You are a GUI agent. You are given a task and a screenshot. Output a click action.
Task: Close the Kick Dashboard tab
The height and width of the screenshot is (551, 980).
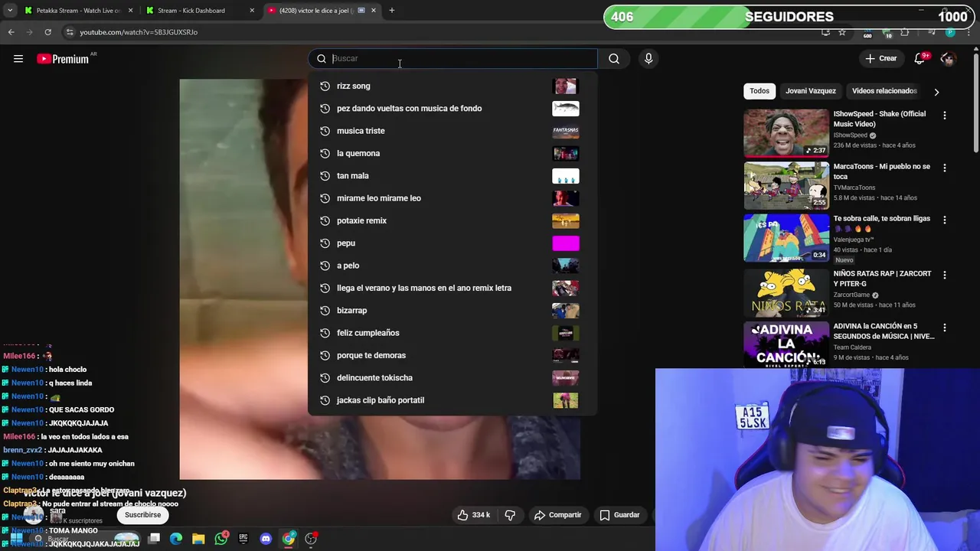[251, 11]
